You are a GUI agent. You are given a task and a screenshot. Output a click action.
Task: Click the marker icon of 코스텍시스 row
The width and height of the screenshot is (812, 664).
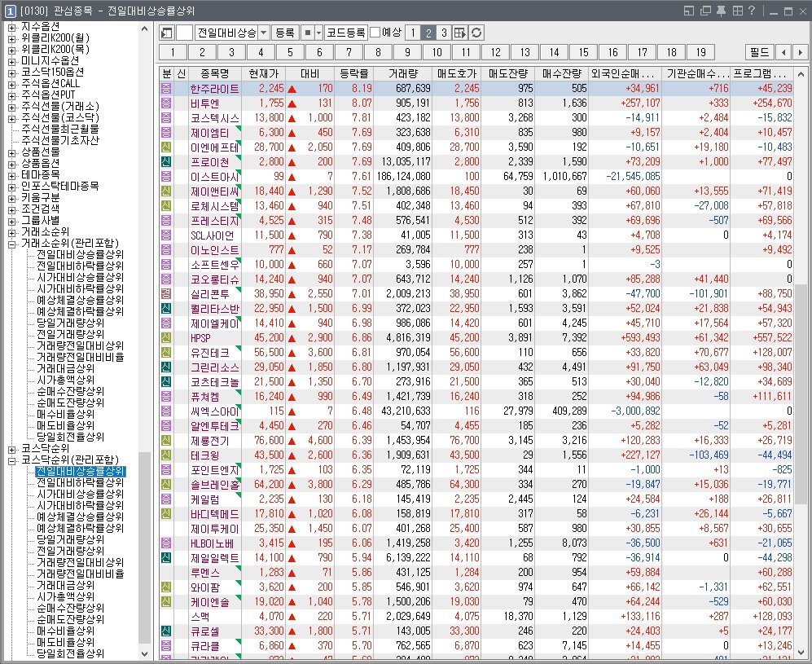[165, 117]
